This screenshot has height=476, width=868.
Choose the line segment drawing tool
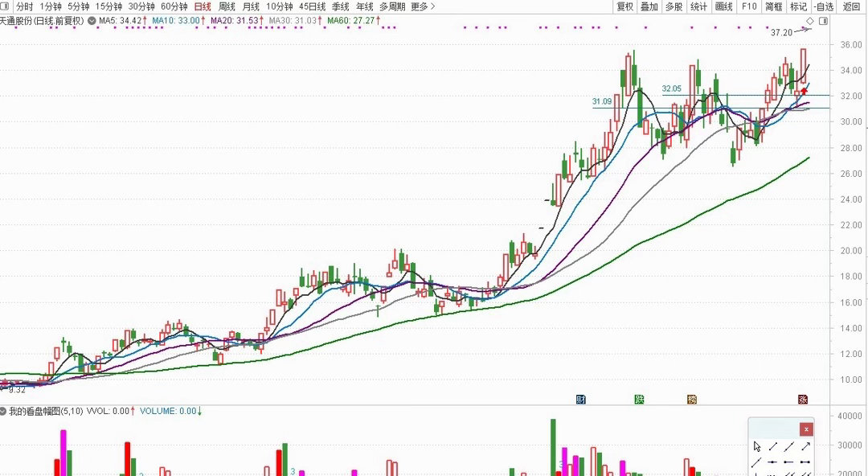(x=773, y=446)
